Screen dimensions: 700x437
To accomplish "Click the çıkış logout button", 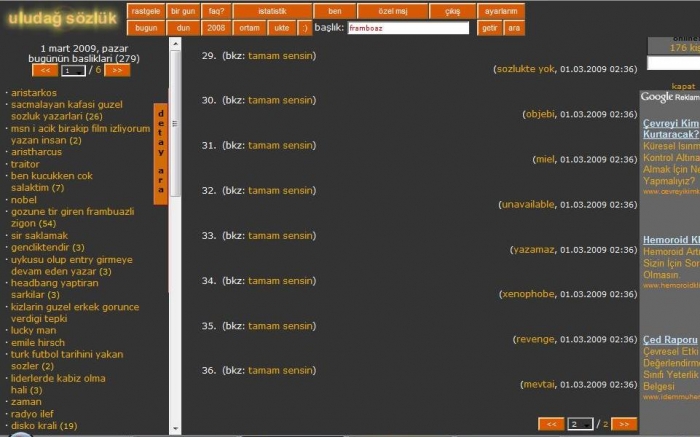I will [452, 11].
